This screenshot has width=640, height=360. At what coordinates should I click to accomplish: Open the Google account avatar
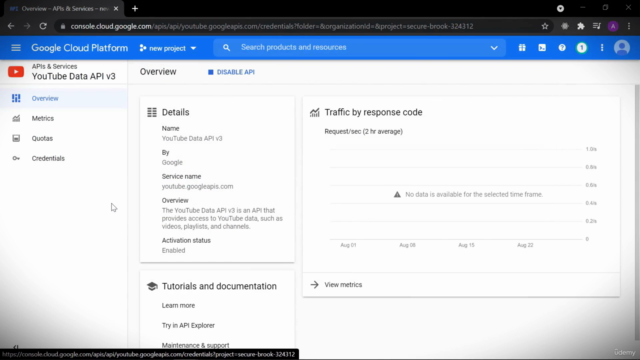tap(622, 48)
